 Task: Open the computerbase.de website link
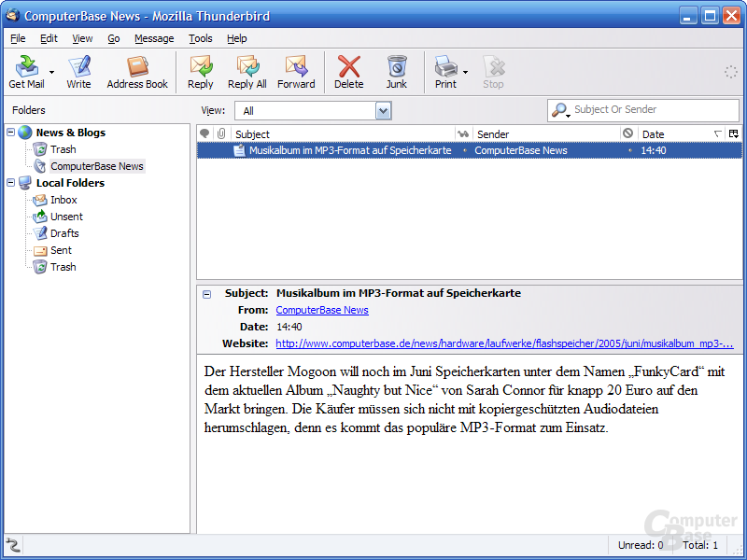[x=504, y=343]
